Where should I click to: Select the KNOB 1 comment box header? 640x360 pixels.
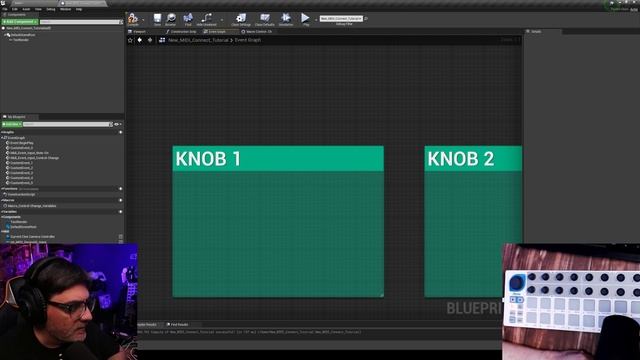[x=278, y=158]
